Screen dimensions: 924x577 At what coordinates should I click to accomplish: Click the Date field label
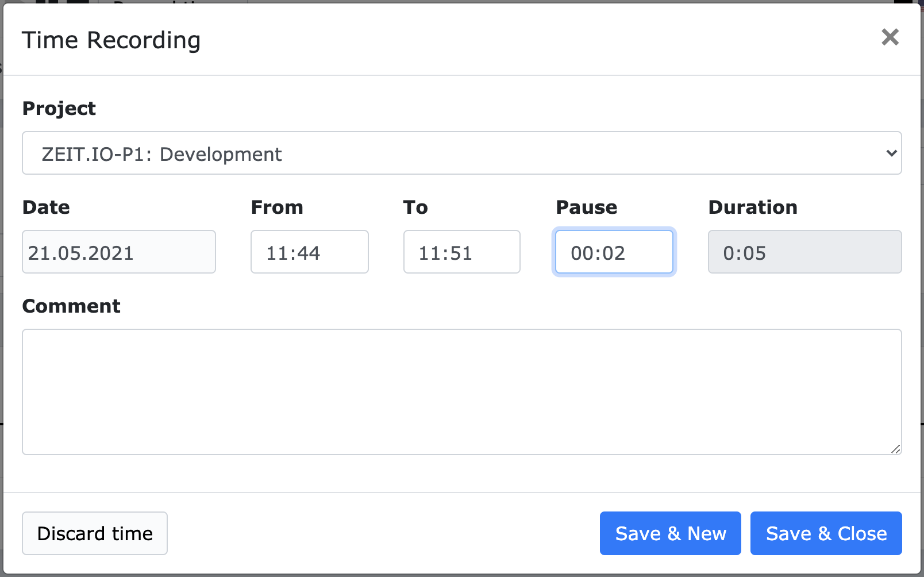click(x=46, y=207)
